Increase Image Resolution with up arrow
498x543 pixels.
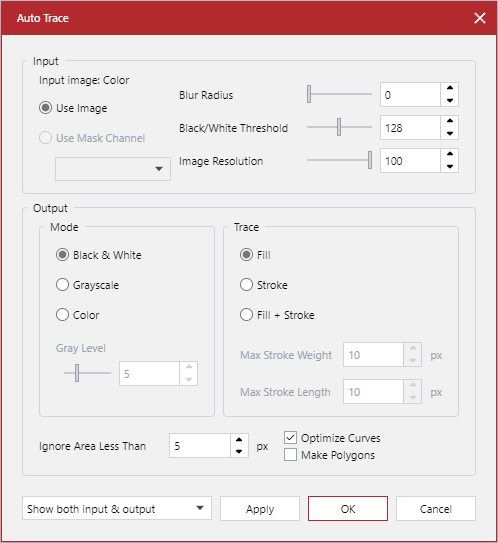coord(450,154)
